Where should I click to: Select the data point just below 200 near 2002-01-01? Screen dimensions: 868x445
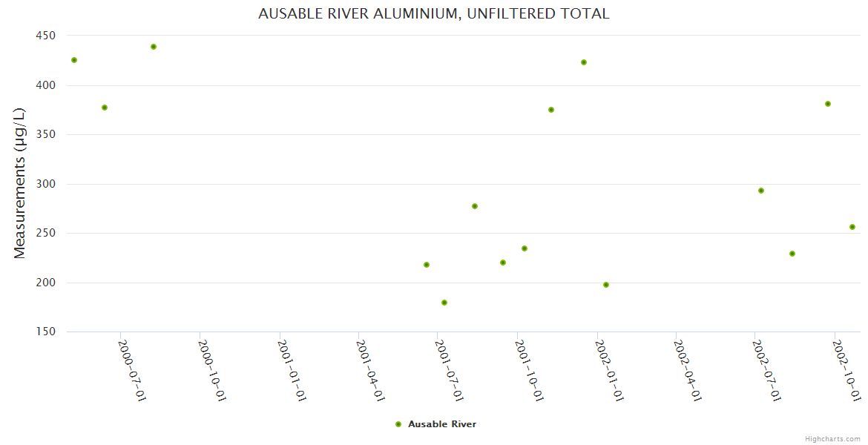pyautogui.click(x=606, y=285)
